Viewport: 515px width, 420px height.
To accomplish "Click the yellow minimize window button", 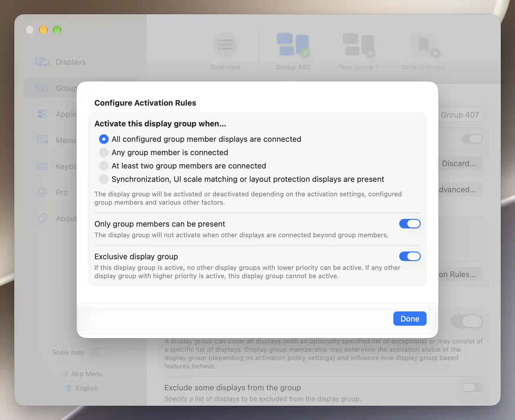I will [43, 30].
